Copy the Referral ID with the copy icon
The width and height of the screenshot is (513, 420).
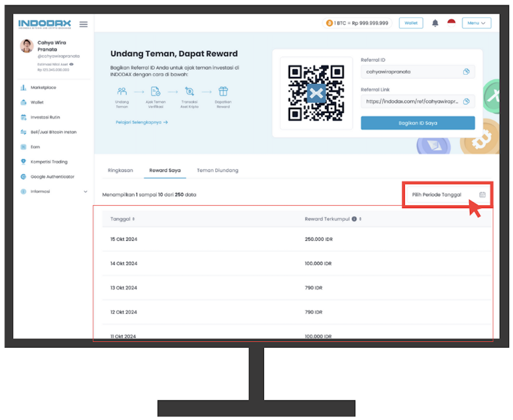pos(466,71)
